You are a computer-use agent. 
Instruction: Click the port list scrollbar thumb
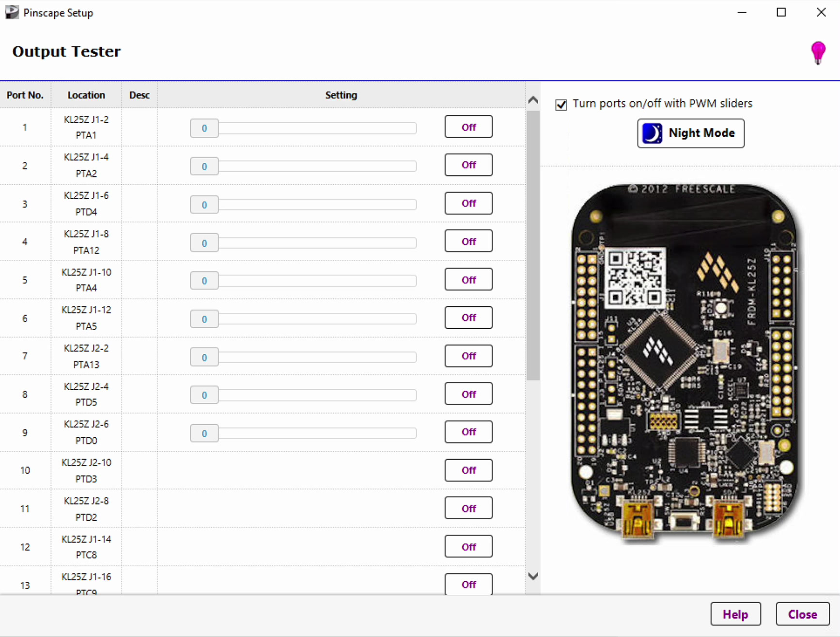[533, 245]
